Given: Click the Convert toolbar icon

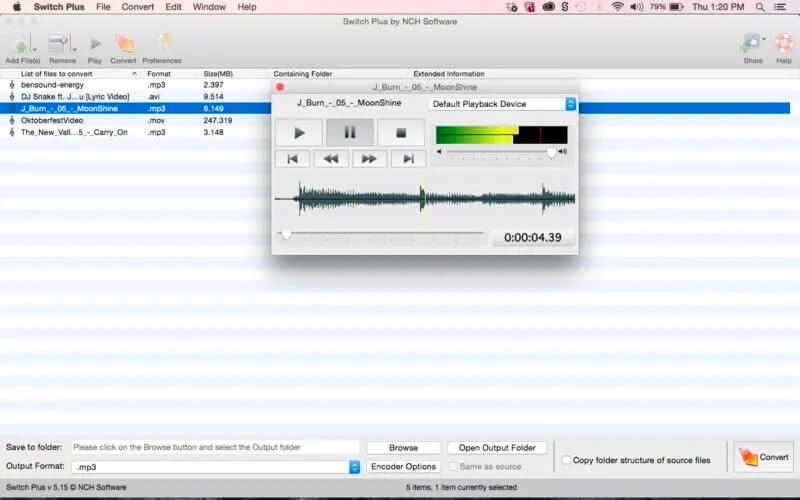Looking at the screenshot, I should pos(124,44).
